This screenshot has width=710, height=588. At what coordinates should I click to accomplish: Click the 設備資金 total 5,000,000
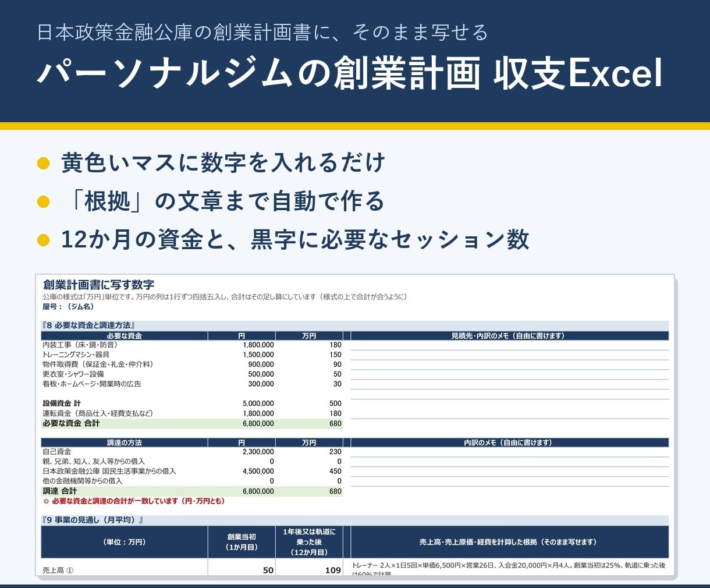pyautogui.click(x=258, y=403)
